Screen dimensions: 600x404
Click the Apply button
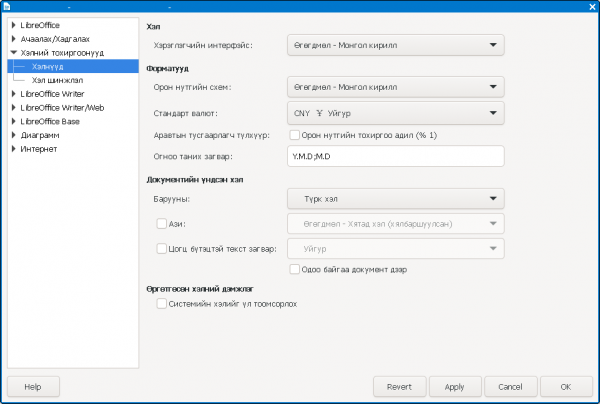click(455, 387)
